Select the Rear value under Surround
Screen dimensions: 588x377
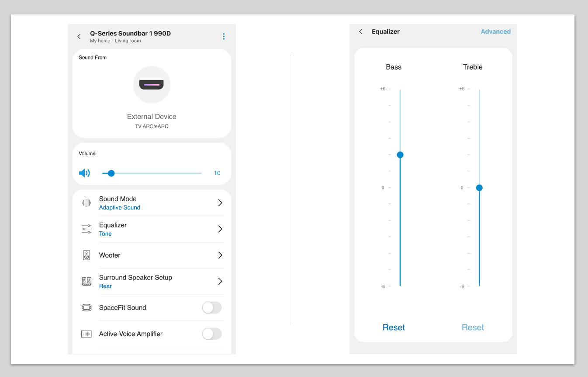point(105,286)
